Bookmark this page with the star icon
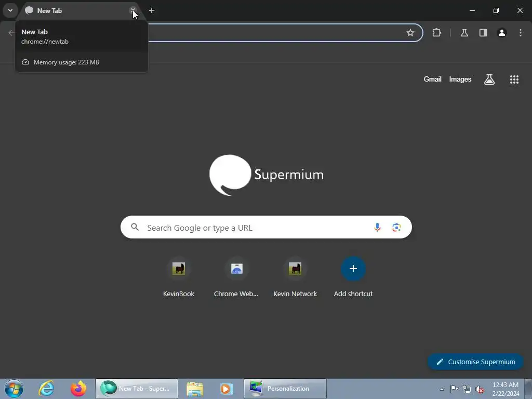 [x=410, y=33]
